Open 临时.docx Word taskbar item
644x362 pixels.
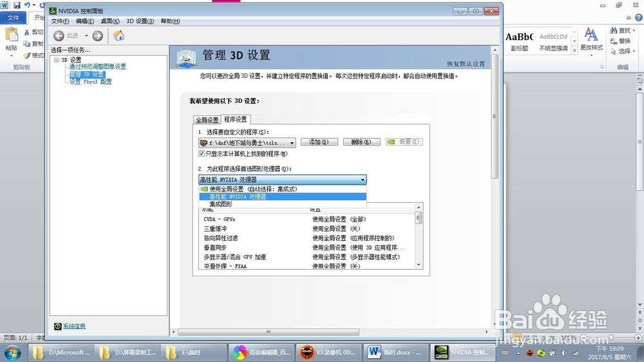tap(395, 352)
